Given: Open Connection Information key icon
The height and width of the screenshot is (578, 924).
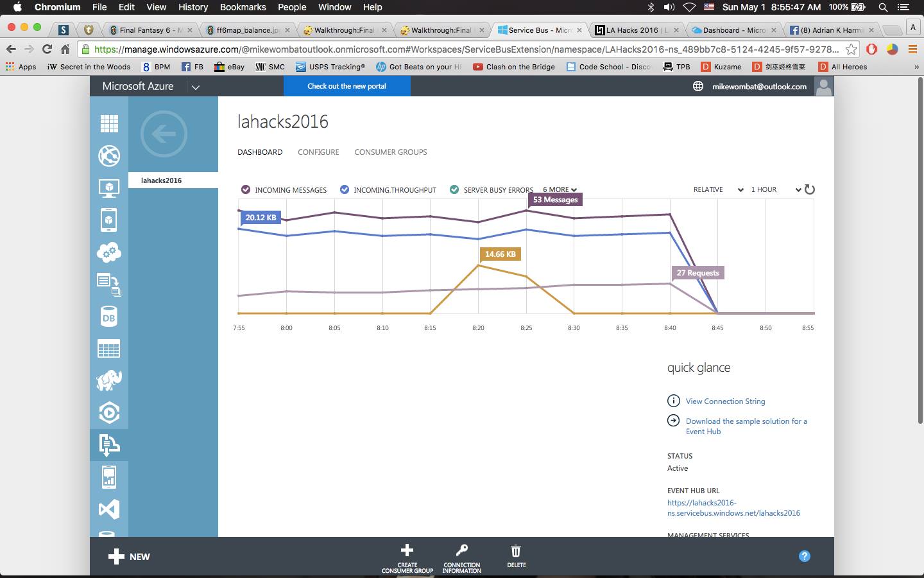Looking at the screenshot, I should [462, 550].
